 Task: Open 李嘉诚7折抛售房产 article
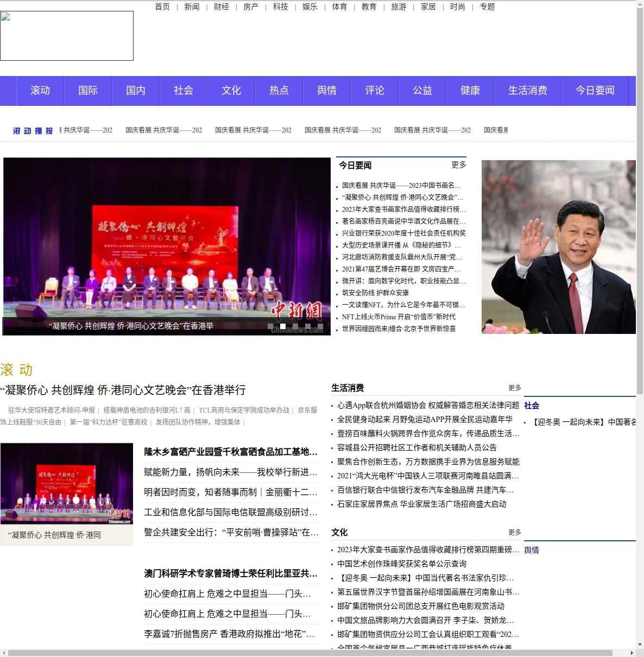(x=229, y=634)
